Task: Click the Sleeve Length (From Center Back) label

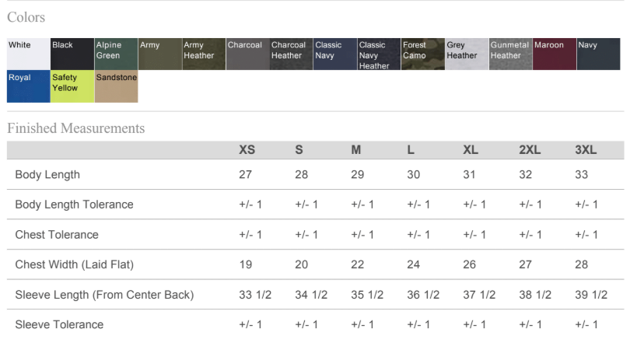Action: coord(104,295)
